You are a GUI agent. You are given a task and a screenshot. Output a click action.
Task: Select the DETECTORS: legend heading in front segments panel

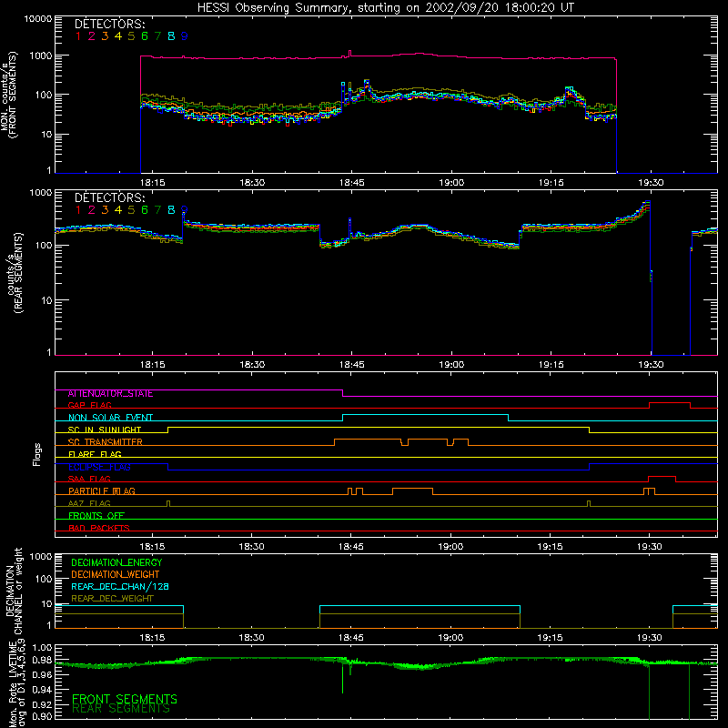(109, 24)
